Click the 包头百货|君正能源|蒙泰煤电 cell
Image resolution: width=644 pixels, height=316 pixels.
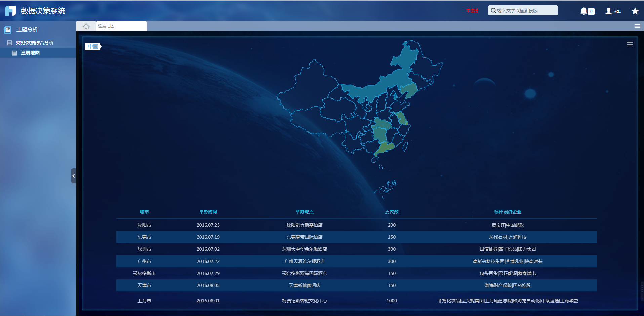pyautogui.click(x=508, y=273)
